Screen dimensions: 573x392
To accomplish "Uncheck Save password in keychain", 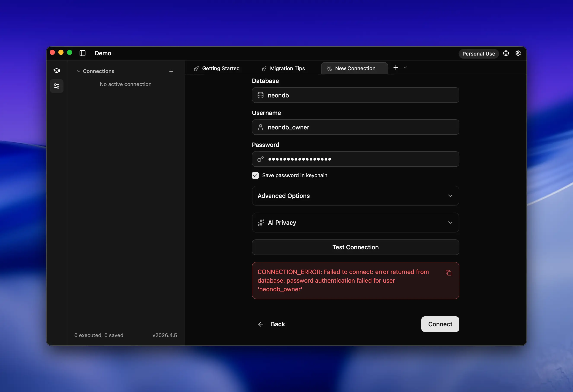I will pyautogui.click(x=255, y=175).
